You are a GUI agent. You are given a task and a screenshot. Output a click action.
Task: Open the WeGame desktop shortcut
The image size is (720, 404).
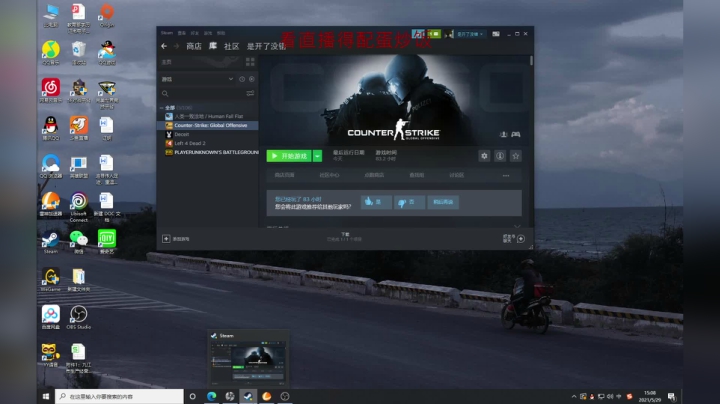click(51, 280)
